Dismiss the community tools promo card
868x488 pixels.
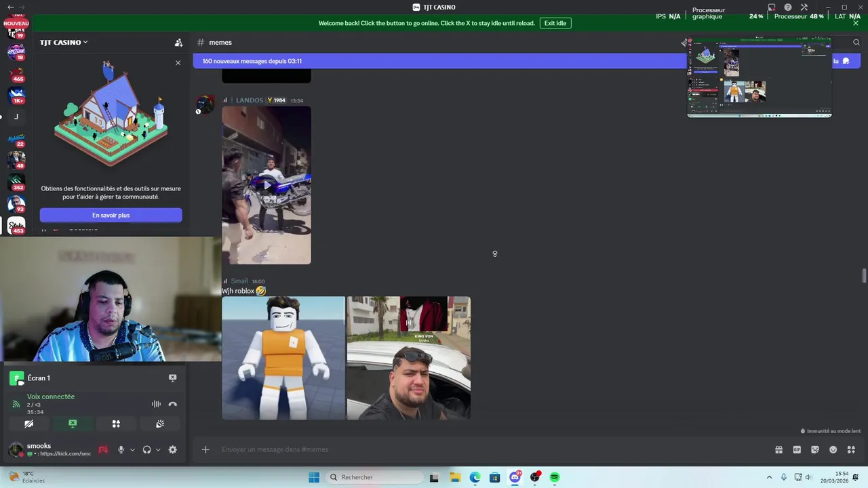[x=178, y=62]
